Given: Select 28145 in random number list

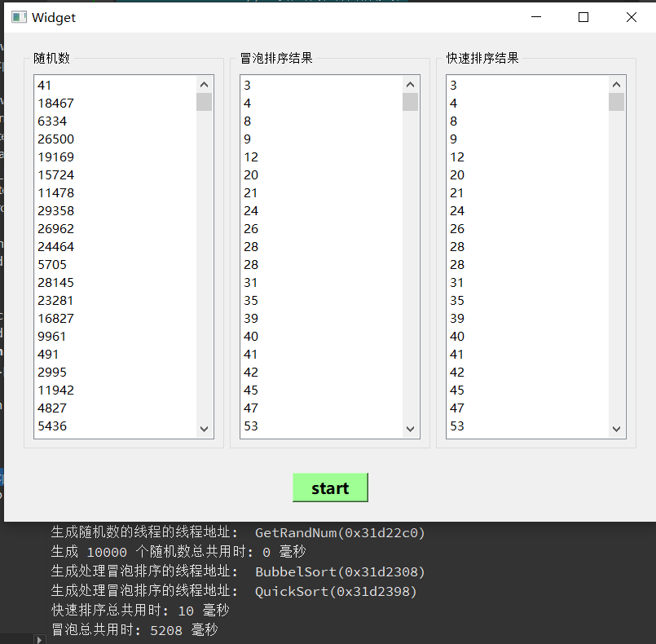Looking at the screenshot, I should coord(115,282).
